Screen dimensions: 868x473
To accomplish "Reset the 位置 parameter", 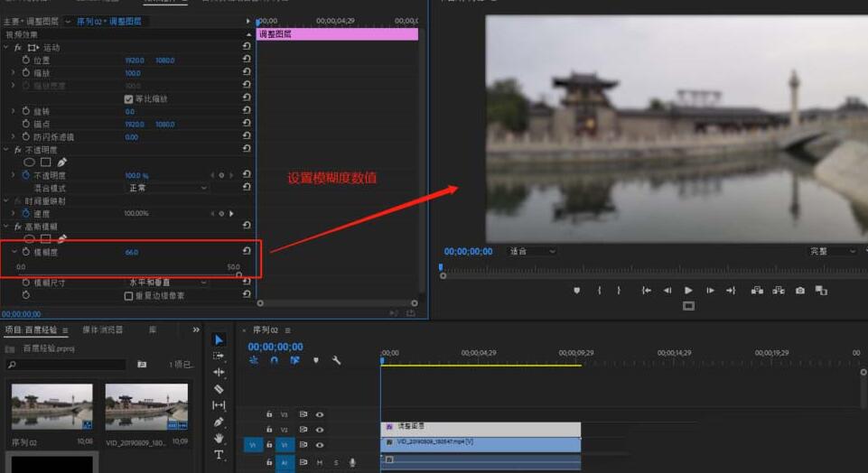I will pyautogui.click(x=247, y=60).
